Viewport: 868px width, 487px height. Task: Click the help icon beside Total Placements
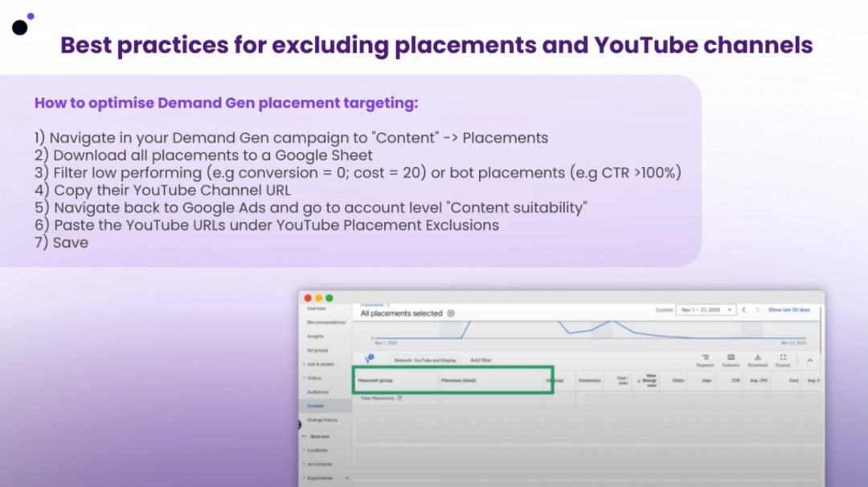tap(399, 398)
